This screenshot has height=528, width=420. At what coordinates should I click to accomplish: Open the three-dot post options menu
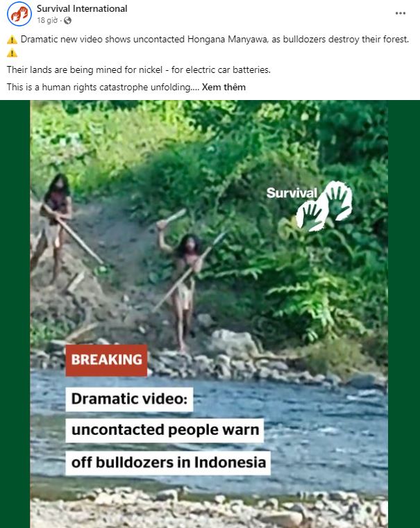coord(400,13)
